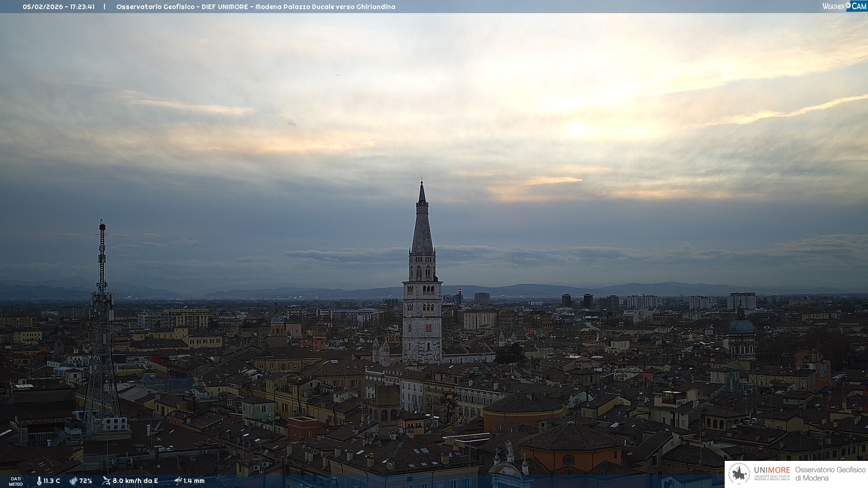Click the 8.0 km/h da E wind reading

(x=135, y=481)
